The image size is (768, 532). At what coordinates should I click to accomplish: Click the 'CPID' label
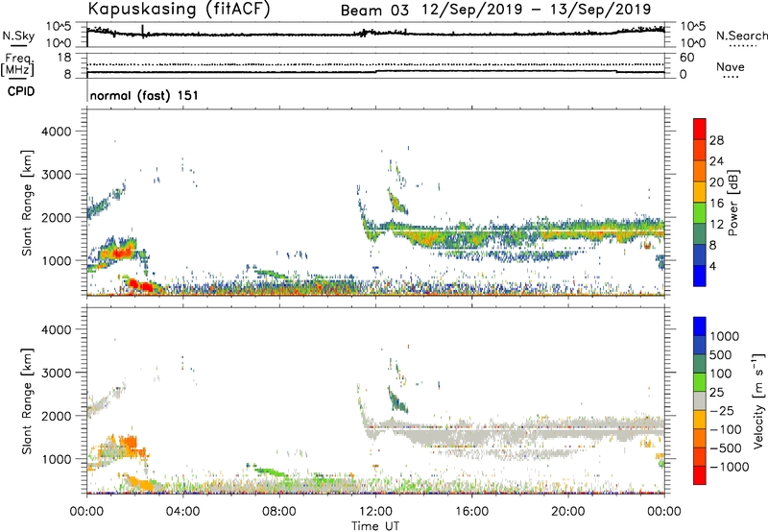coord(21,91)
